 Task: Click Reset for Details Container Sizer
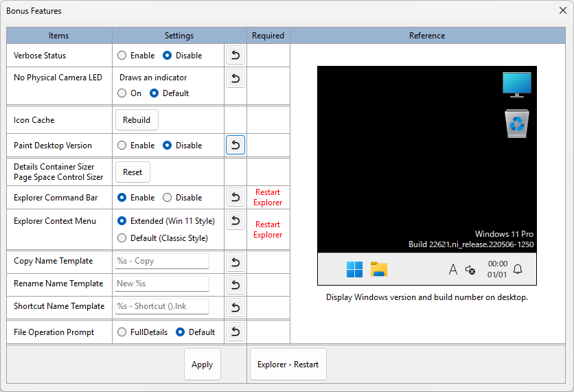click(x=133, y=172)
